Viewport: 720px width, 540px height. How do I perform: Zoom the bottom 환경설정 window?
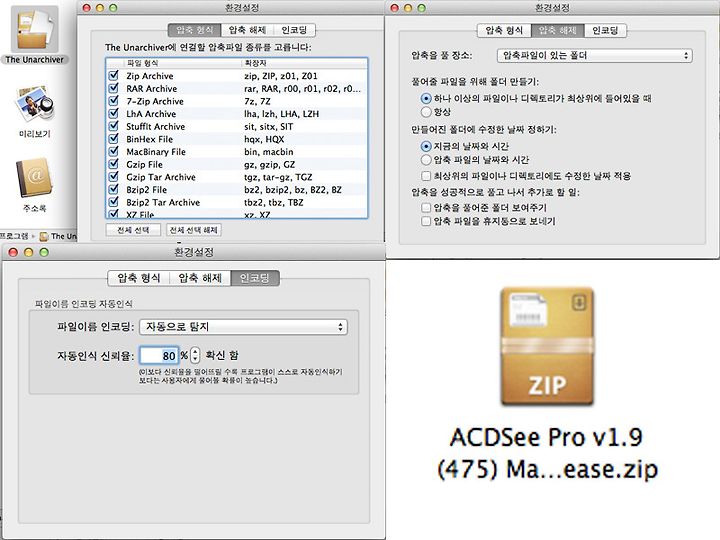[44, 252]
